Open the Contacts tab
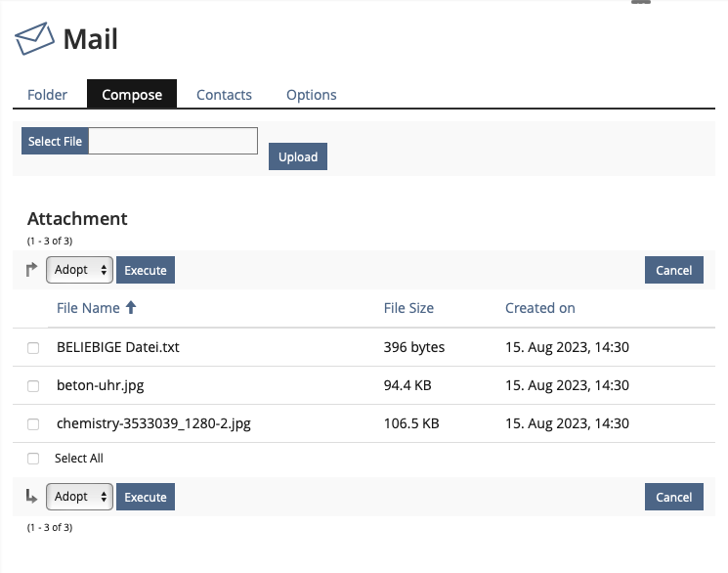 (224, 95)
